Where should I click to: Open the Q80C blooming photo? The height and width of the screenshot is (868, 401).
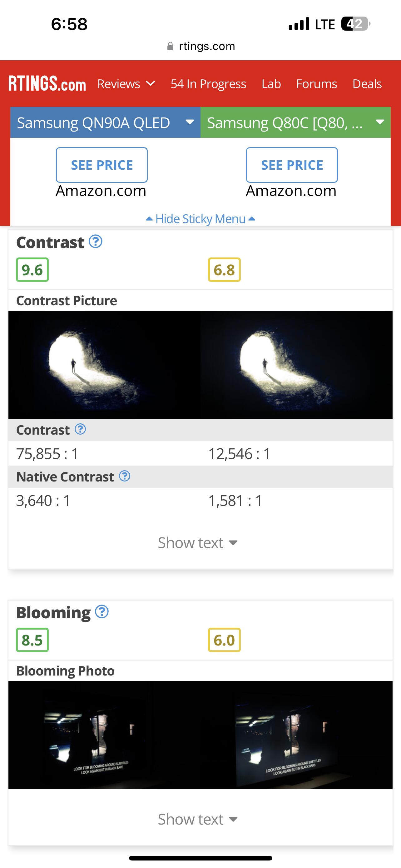click(296, 735)
